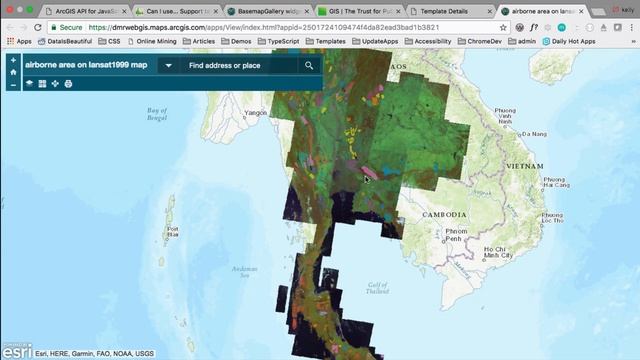Image resolution: width=640 pixels, height=360 pixels.
Task: Open the DataIsBeautiful bookmark
Action: tap(65, 41)
